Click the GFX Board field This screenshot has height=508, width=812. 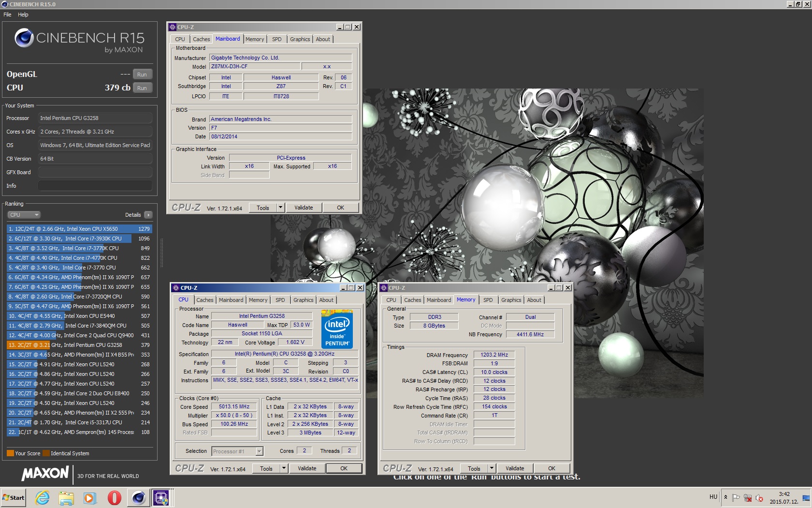95,172
